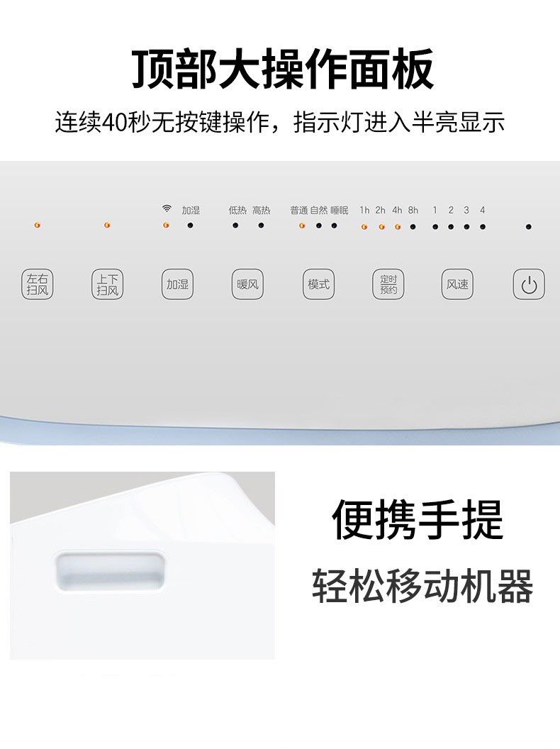
Task: Click the 顶部大操作面板 heading
Action: (x=283, y=70)
